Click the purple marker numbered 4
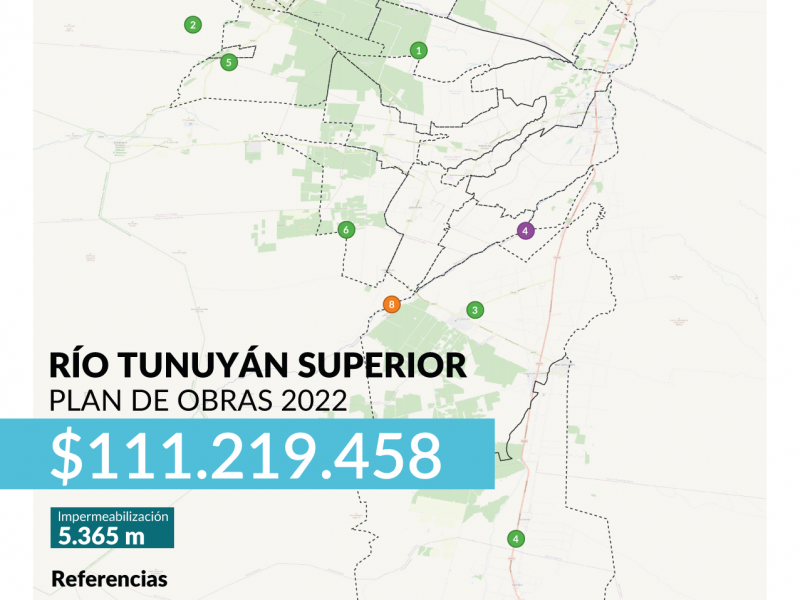Viewport: 800px width, 600px height. 524,230
